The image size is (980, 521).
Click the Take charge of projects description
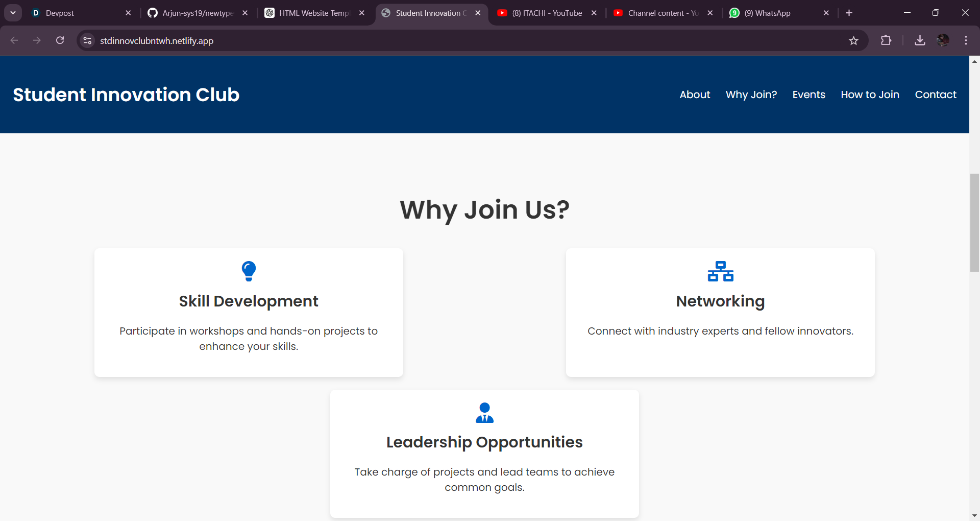(x=484, y=480)
